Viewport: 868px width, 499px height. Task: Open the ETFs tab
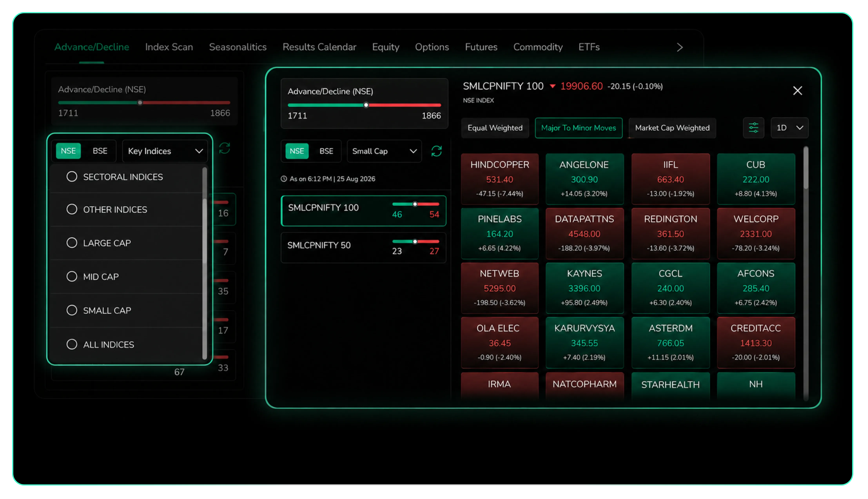(x=589, y=47)
